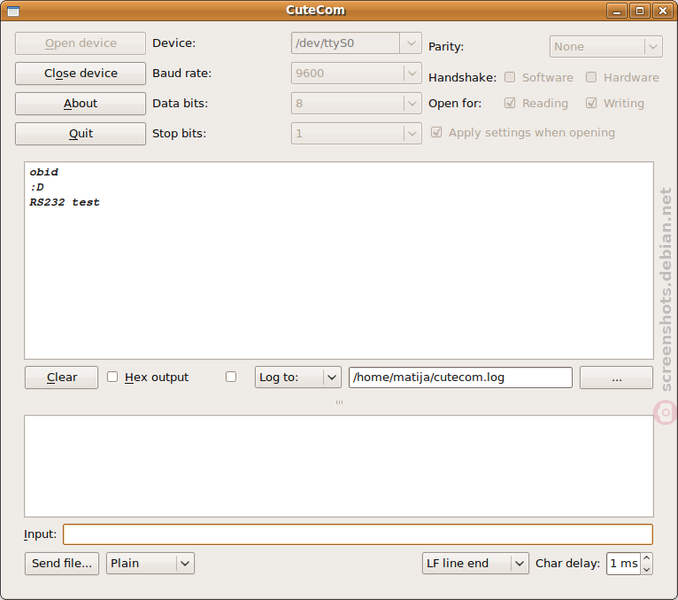Viewport: 678px width, 600px height.
Task: Click inside the Char delay value field
Action: point(623,563)
